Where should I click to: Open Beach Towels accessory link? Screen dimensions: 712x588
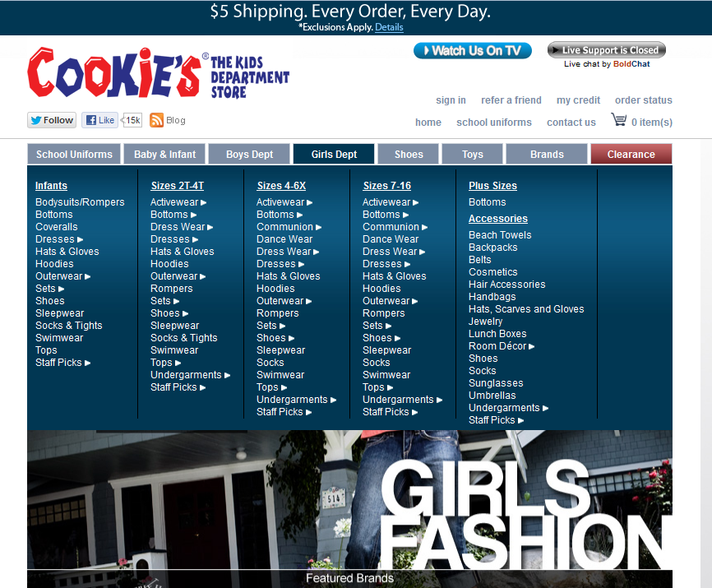(x=500, y=235)
